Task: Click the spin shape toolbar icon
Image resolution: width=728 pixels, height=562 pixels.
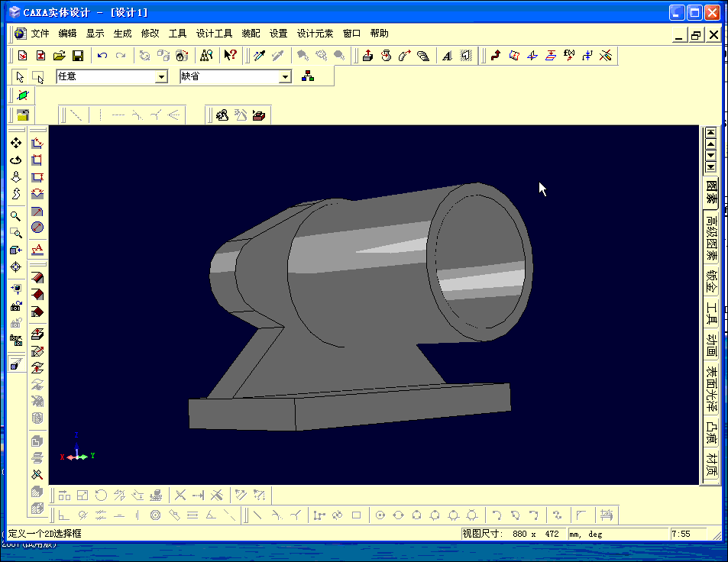Action: (386, 56)
